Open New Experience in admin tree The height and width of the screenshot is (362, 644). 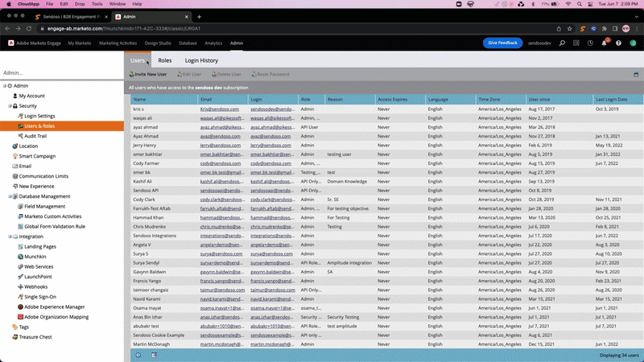(x=33, y=187)
